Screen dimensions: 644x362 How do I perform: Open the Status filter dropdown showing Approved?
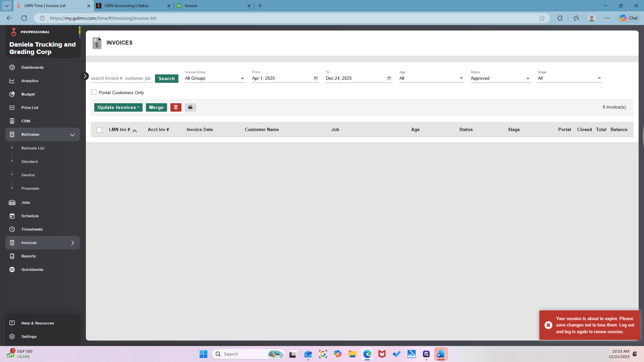pyautogui.click(x=500, y=78)
